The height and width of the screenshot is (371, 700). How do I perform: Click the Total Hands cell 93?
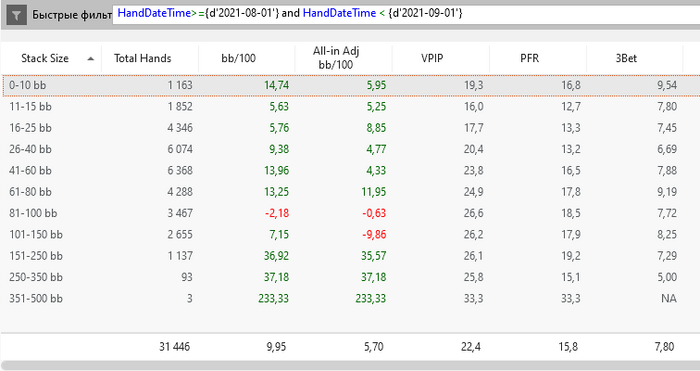coord(187,277)
